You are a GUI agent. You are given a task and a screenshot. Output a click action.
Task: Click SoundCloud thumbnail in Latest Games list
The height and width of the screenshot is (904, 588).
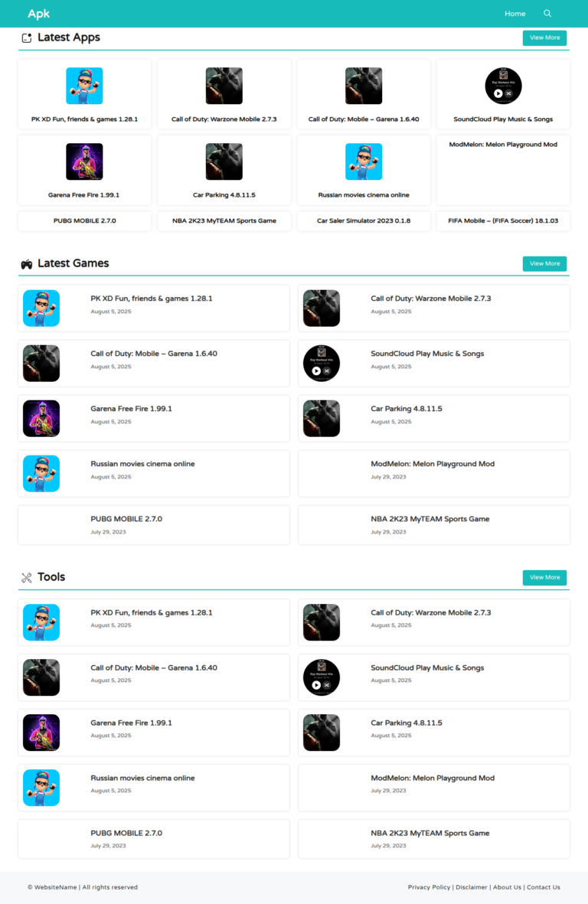click(x=321, y=364)
